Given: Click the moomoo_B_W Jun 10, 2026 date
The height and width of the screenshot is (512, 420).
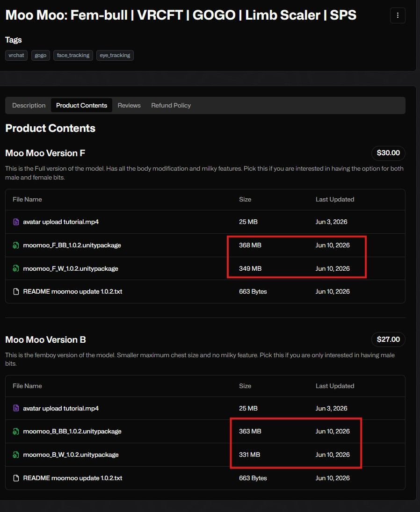Looking at the screenshot, I should 333,454.
